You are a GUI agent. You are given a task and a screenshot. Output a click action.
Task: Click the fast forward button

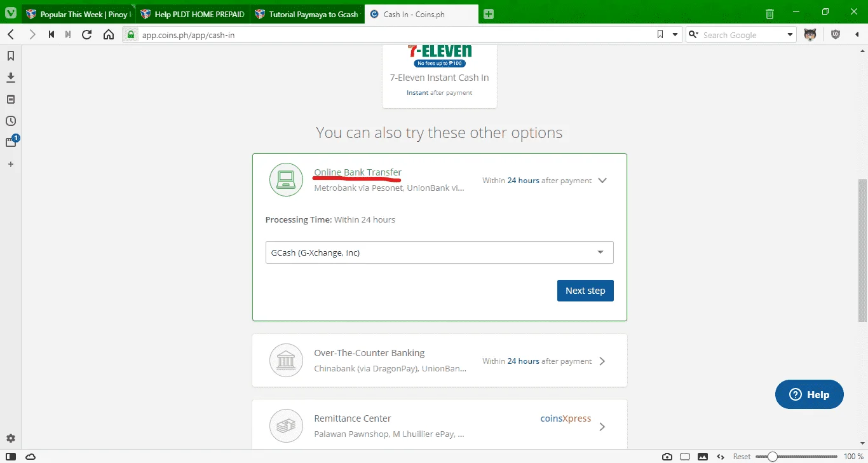pos(68,34)
